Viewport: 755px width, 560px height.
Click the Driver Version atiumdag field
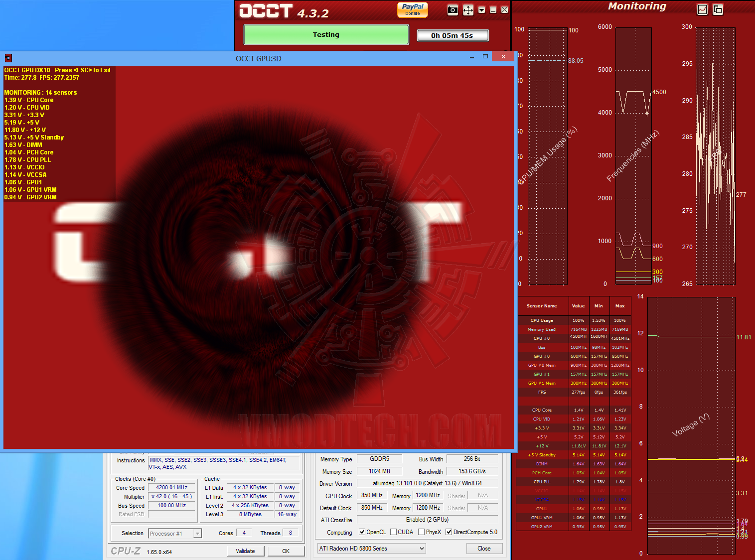[x=427, y=483]
